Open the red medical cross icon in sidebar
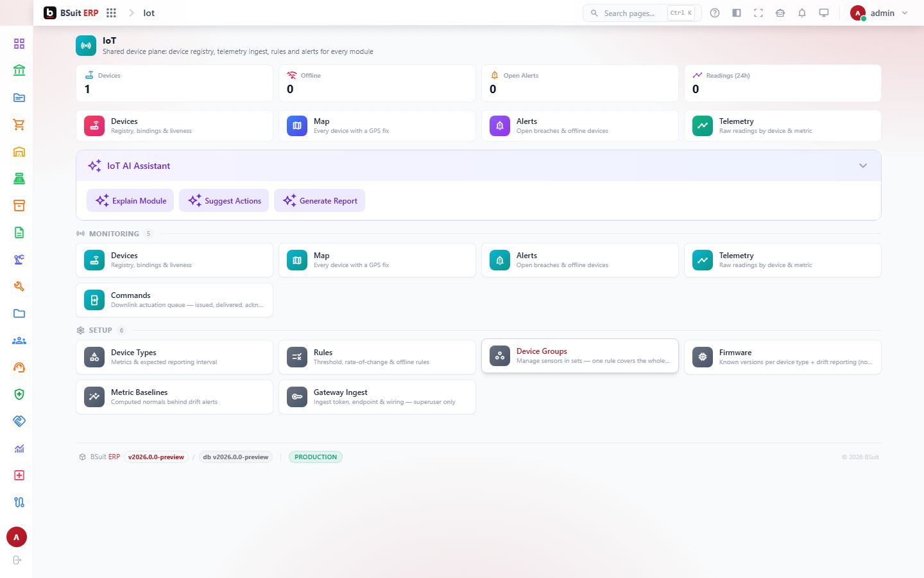The height and width of the screenshot is (578, 924). [x=19, y=475]
